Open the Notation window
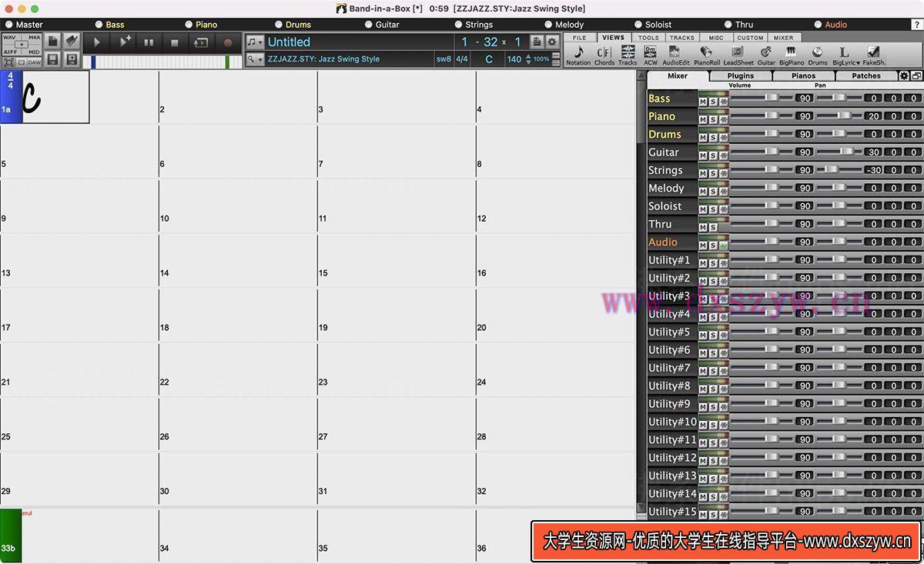 [578, 55]
